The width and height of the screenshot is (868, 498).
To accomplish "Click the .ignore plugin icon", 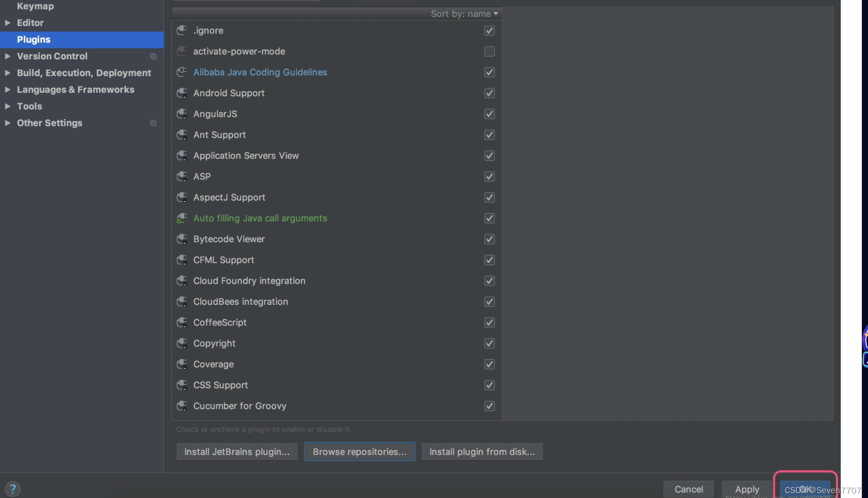I will (x=182, y=30).
